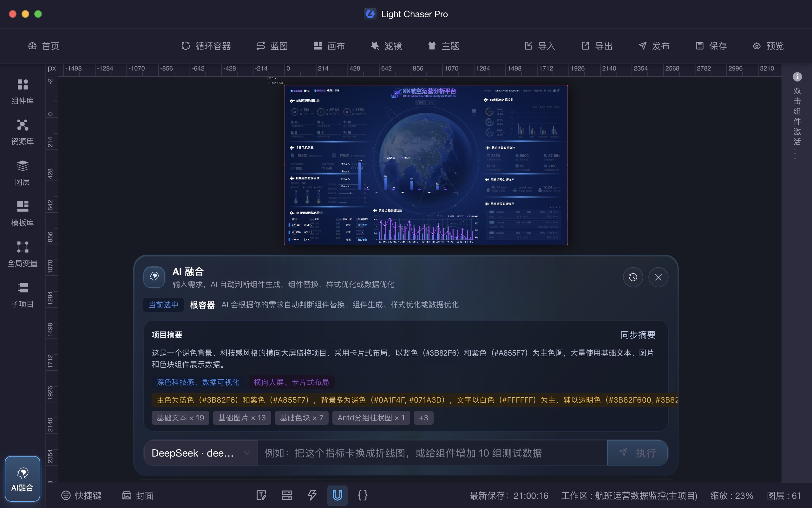Click 同步摘要 to sync summary
812x508 pixels.
click(638, 335)
